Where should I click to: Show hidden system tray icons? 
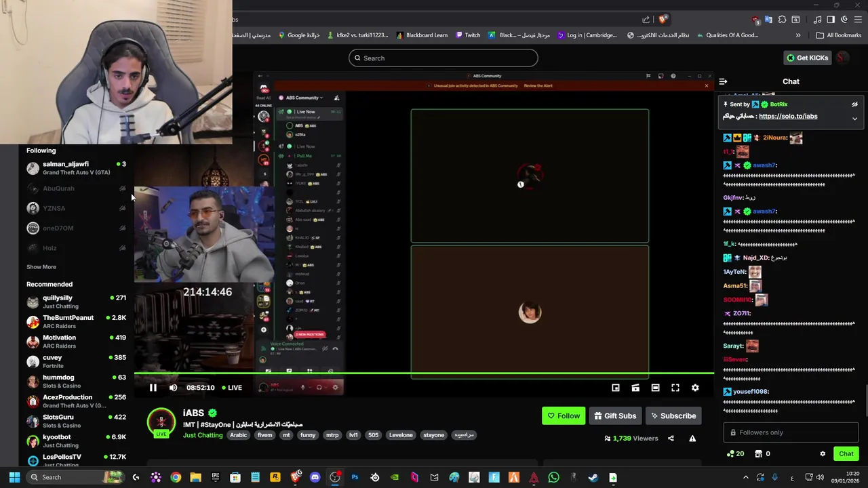tap(745, 477)
